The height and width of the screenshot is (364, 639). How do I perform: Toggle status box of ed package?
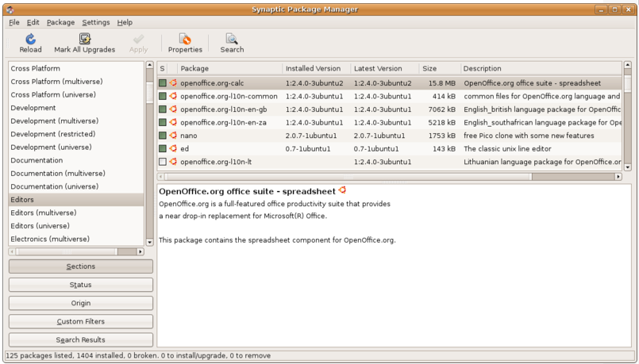pos(163,148)
